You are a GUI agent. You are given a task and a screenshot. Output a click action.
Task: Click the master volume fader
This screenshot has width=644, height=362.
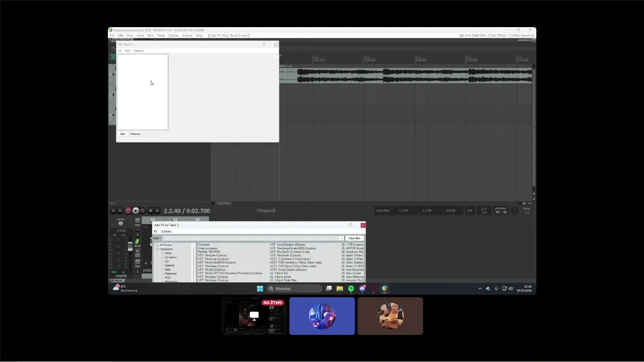[130, 247]
